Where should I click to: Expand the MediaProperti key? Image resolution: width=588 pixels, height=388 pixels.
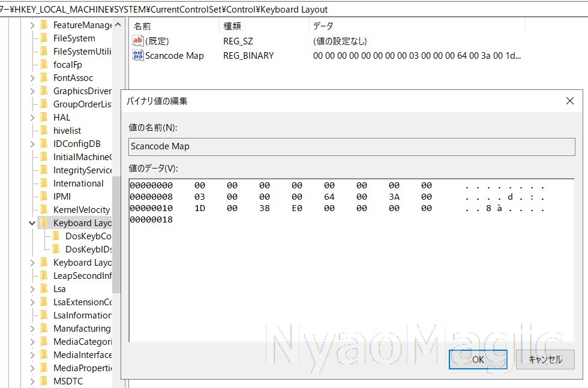(x=32, y=368)
